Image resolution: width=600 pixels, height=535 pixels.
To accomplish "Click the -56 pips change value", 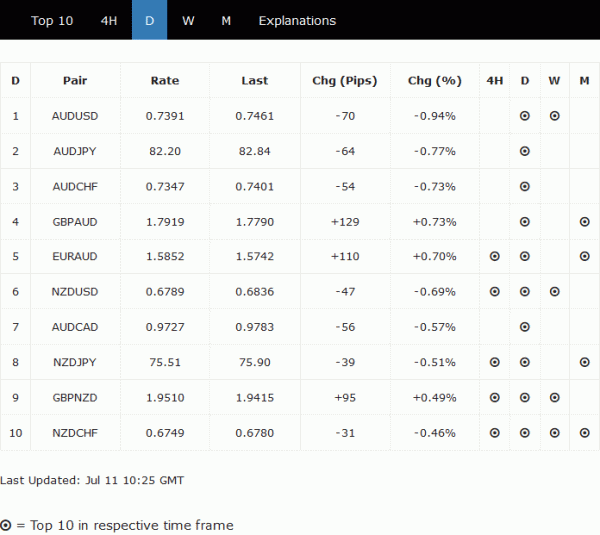I will (345, 327).
